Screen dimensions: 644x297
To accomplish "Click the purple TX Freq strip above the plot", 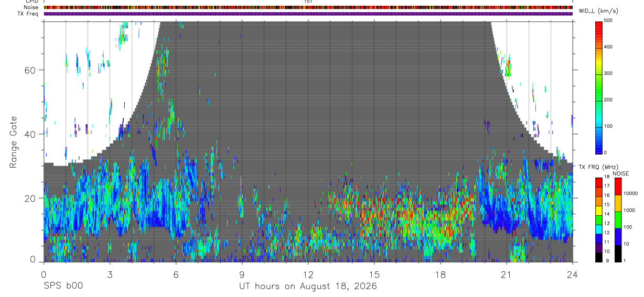I will [x=308, y=14].
